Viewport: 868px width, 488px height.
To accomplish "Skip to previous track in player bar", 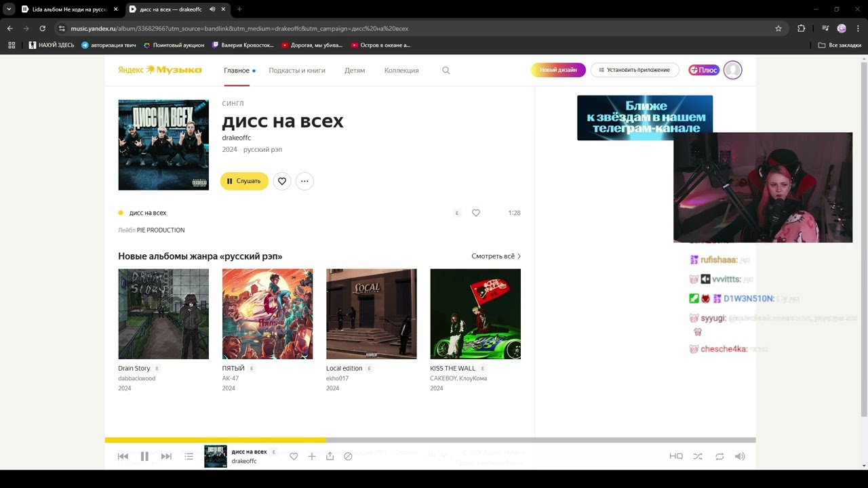I will [x=123, y=456].
